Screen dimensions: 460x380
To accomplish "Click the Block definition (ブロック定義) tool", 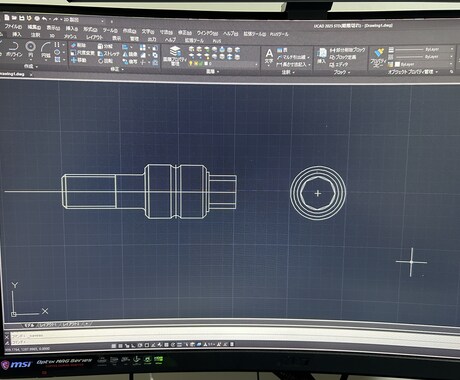I will click(x=343, y=57).
